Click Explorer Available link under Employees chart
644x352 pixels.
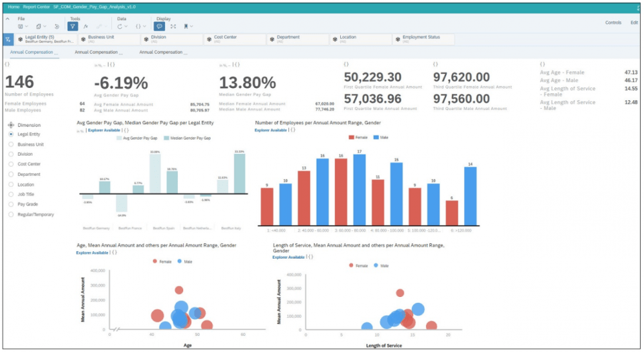coord(270,130)
